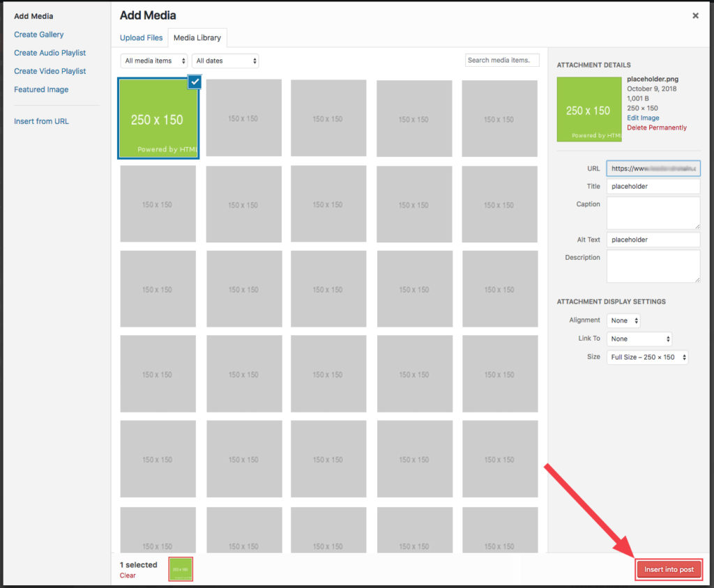Click the Search media items field

pos(502,61)
